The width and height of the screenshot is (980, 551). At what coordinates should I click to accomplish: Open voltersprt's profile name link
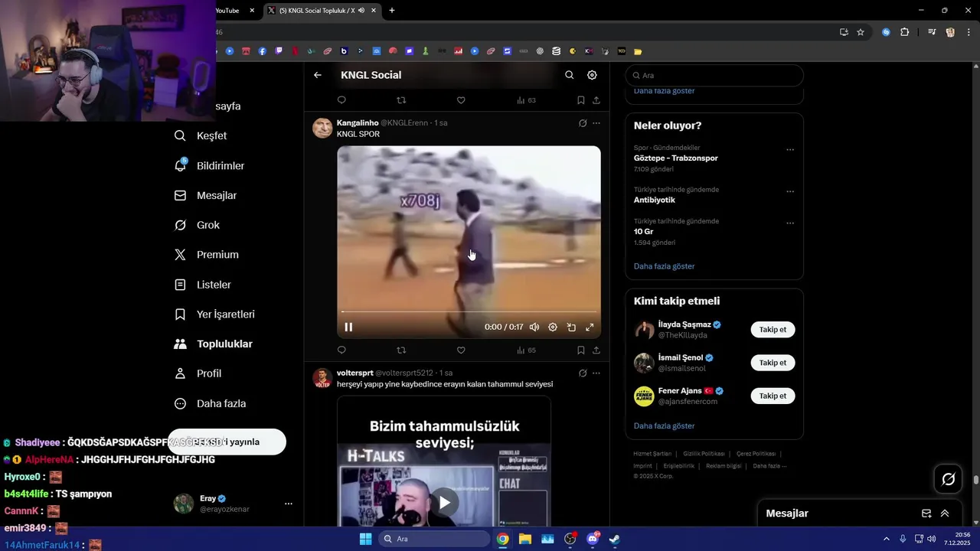coord(354,373)
